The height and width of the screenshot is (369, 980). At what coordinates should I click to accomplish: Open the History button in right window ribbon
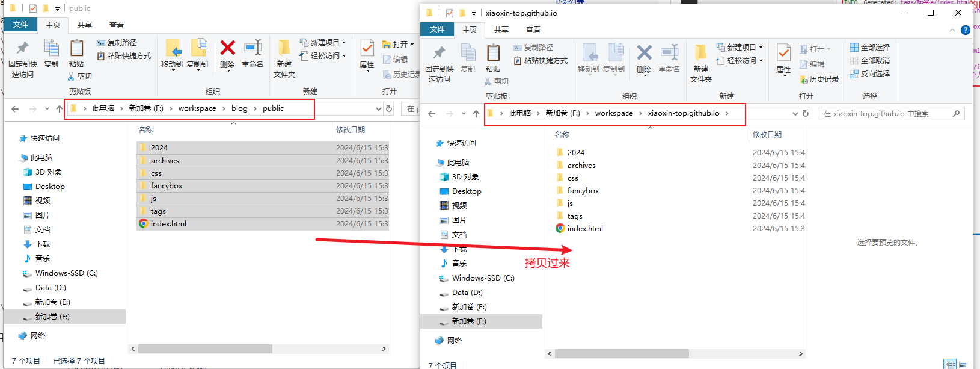819,79
